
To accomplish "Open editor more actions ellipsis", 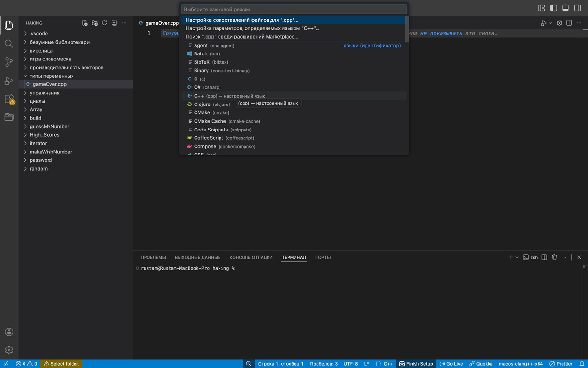I will (x=579, y=23).
